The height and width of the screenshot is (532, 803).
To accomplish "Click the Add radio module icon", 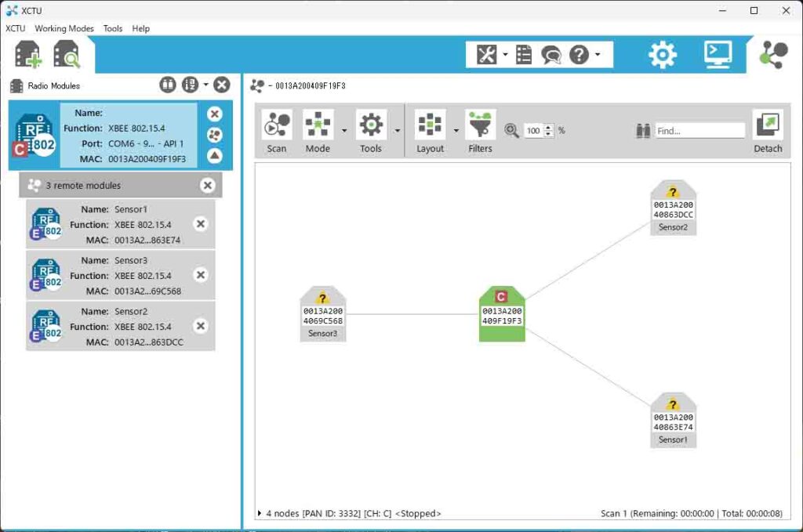I will click(x=27, y=55).
